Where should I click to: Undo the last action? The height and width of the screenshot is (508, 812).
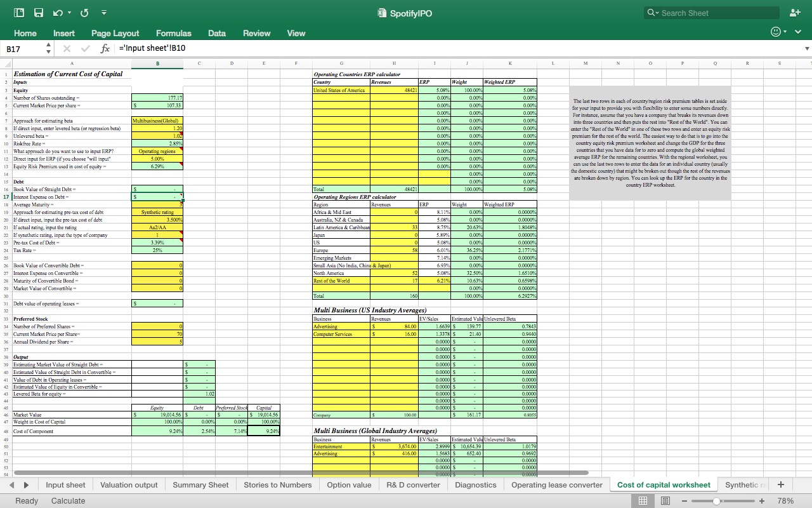point(57,12)
